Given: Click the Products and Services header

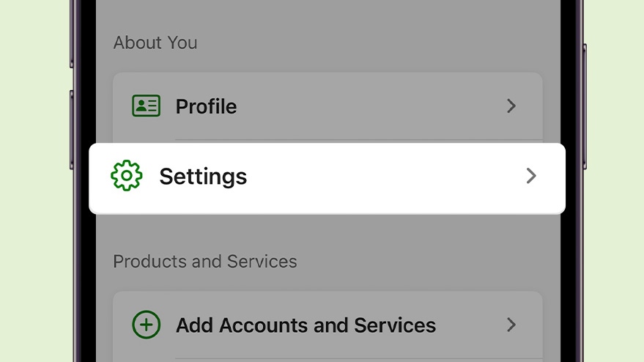Looking at the screenshot, I should click(x=205, y=262).
